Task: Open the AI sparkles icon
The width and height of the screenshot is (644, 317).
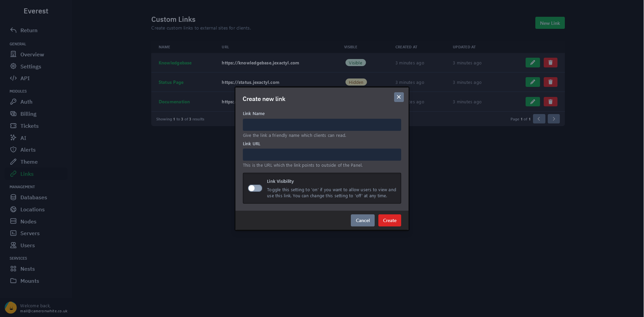Action: coord(13,138)
